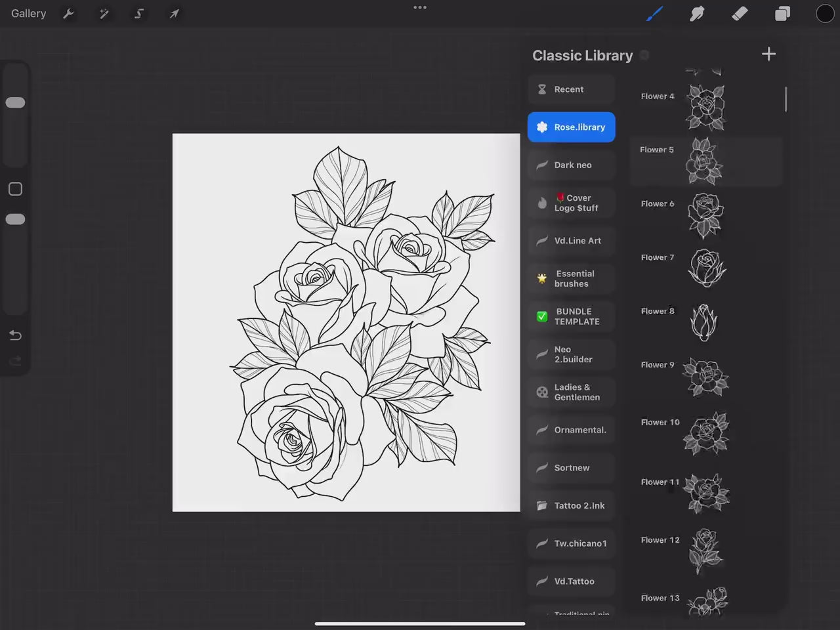Screen dimensions: 840x630
Task: Open the Tattoo 2.Ink brush set
Action: (572, 505)
